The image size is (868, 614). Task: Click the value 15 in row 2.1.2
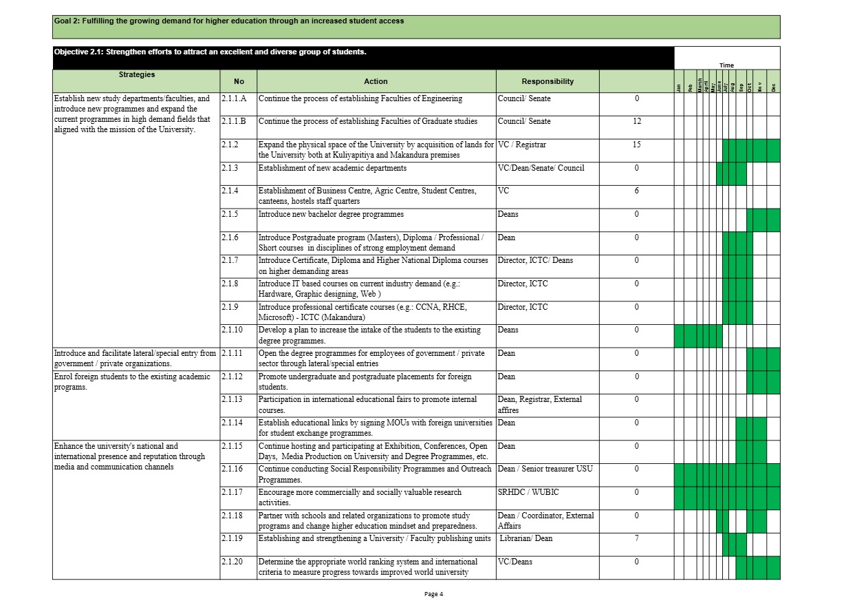[636, 145]
